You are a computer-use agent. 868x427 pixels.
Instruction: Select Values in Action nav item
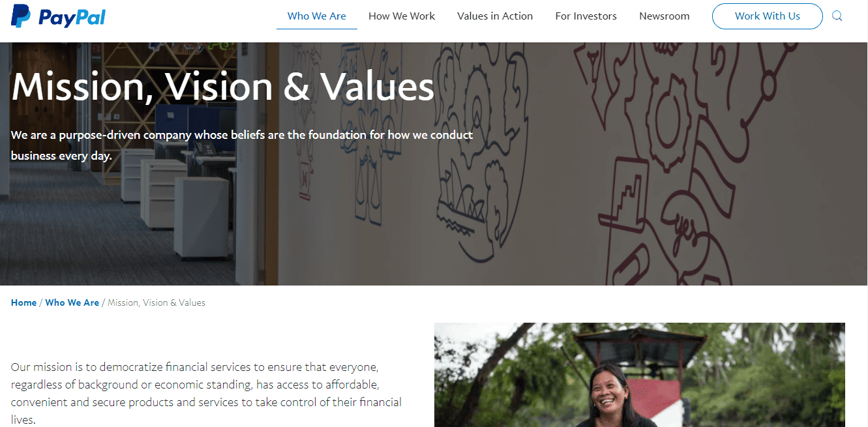point(495,16)
